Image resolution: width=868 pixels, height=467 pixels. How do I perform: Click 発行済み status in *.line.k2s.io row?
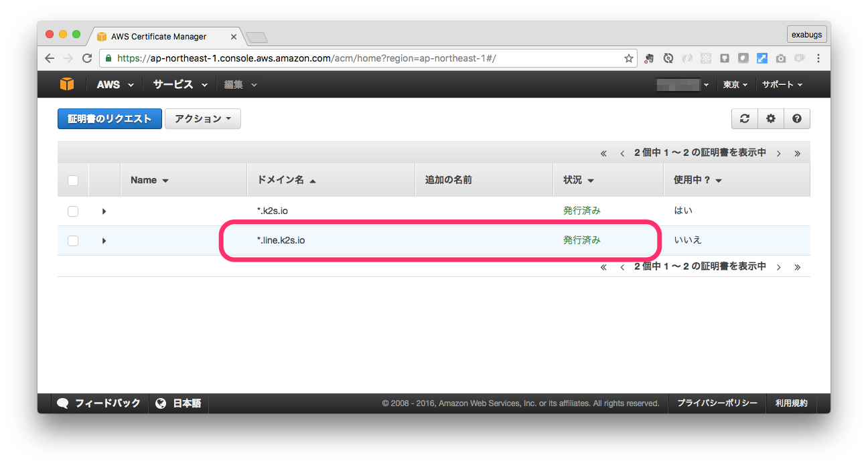click(582, 240)
